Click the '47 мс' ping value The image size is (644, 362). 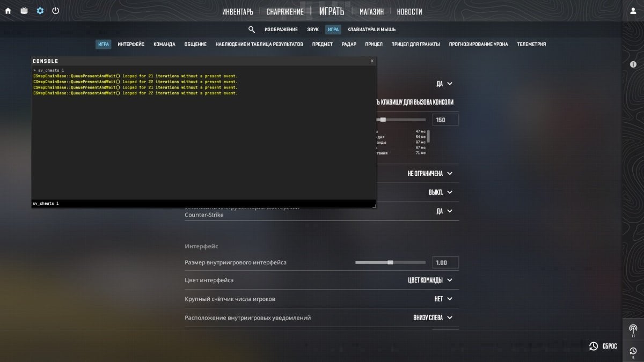pos(420,131)
